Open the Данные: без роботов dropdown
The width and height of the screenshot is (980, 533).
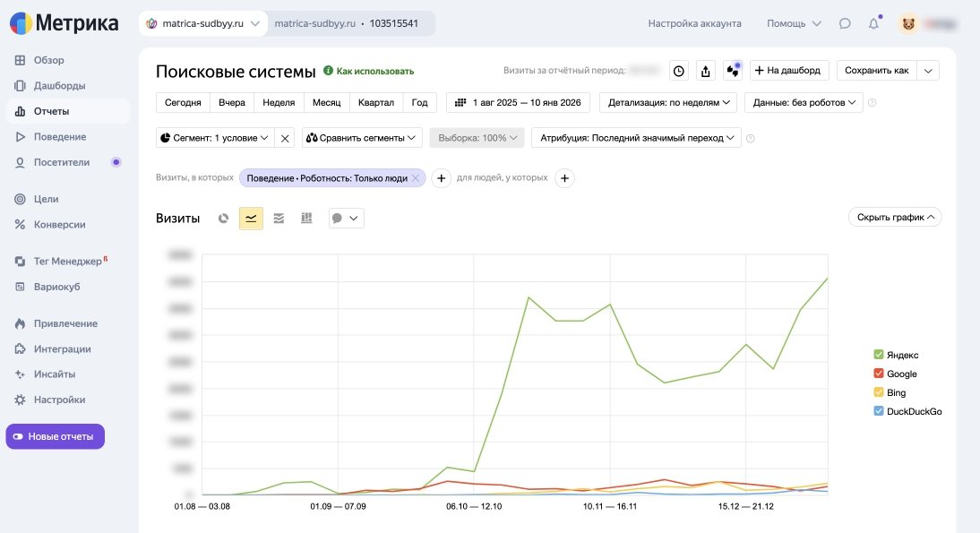(804, 103)
